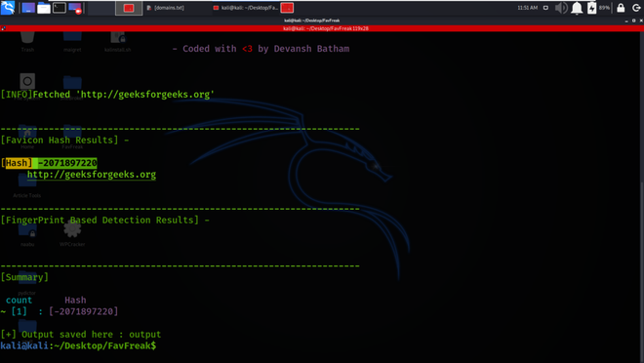The height and width of the screenshot is (363, 644).
Task: Open the notifications bell icon
Action: [x=577, y=8]
